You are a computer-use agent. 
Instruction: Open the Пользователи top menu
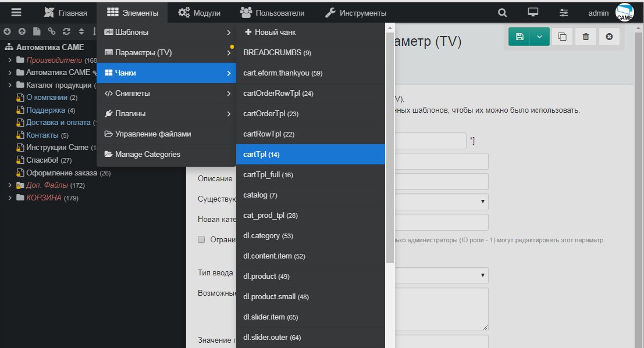point(272,13)
